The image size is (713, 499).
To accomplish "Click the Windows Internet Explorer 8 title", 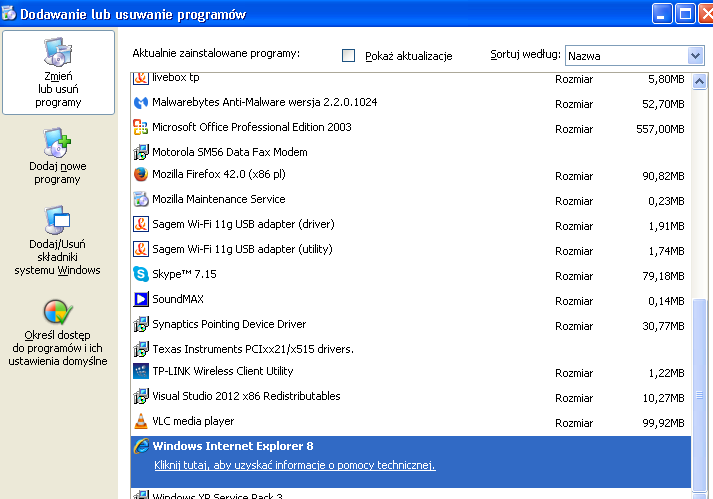I will point(233,446).
